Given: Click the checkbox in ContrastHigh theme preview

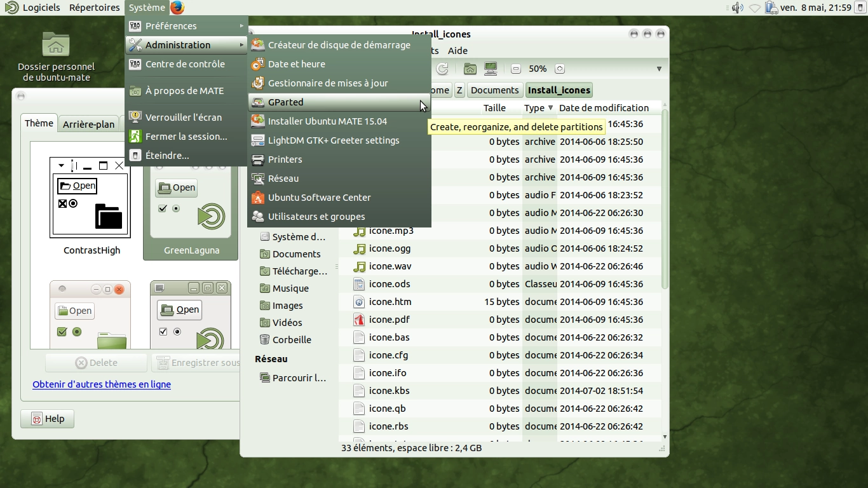Looking at the screenshot, I should 62,203.
